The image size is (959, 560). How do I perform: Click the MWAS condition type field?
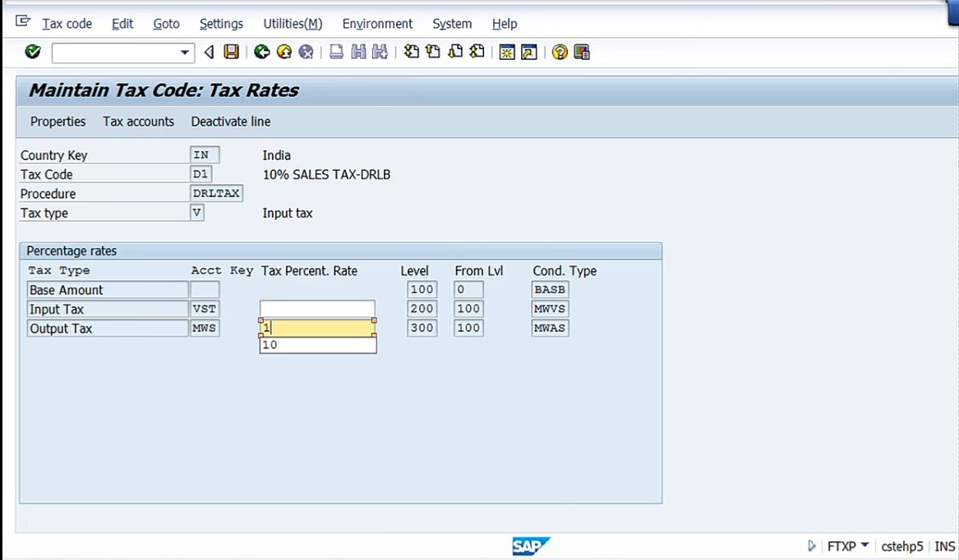click(x=550, y=328)
